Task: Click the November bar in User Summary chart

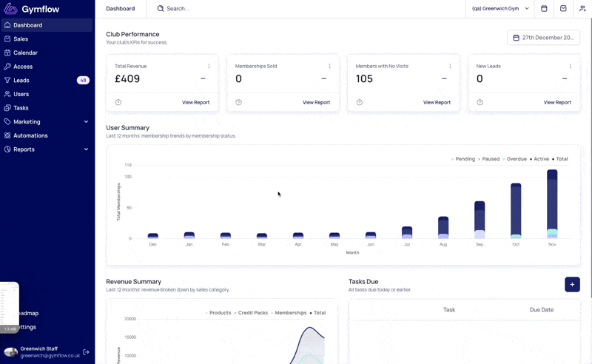Action: click(x=552, y=204)
